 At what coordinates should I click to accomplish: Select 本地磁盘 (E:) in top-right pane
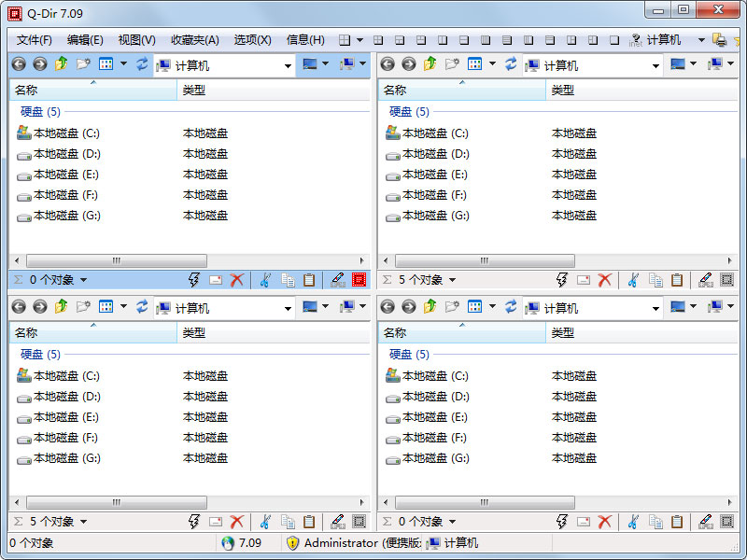point(427,175)
